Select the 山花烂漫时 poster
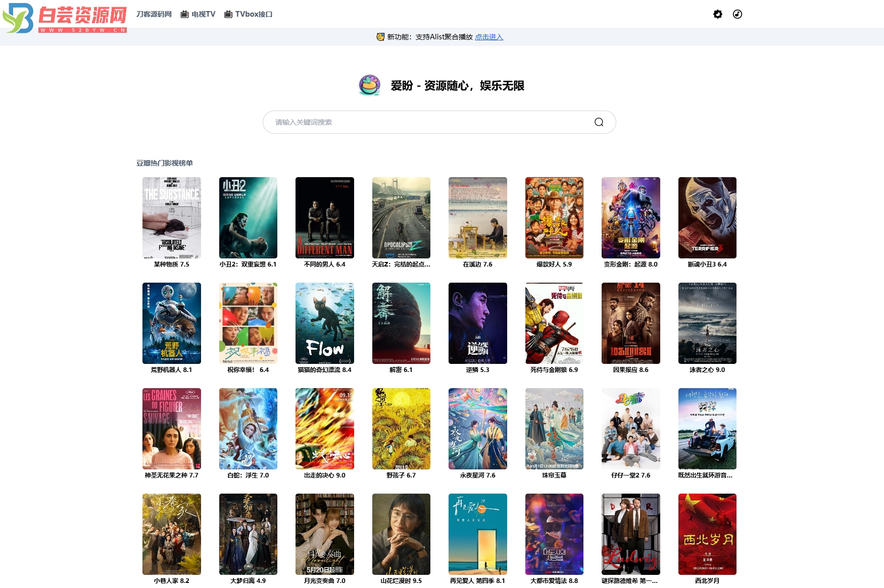Image resolution: width=884 pixels, height=588 pixels. click(401, 534)
